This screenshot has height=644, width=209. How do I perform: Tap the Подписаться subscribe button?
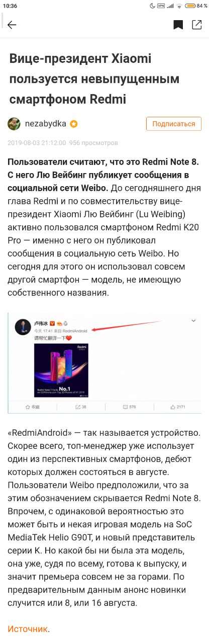tap(174, 124)
